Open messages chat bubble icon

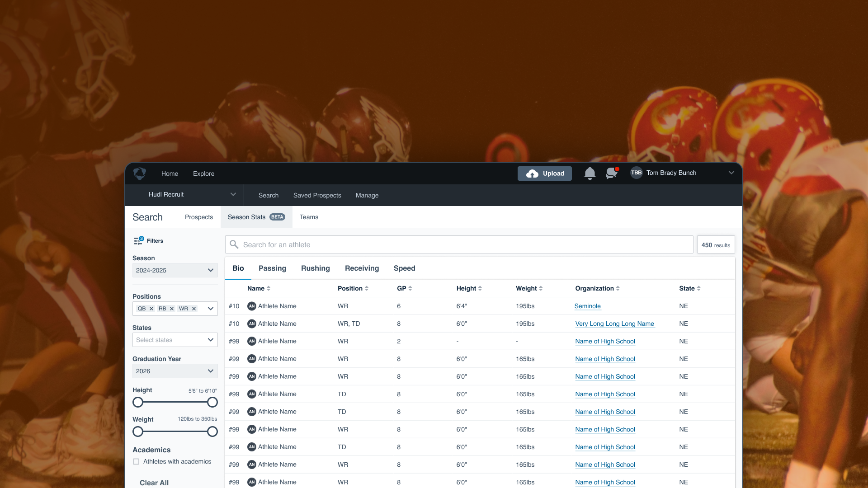(612, 173)
